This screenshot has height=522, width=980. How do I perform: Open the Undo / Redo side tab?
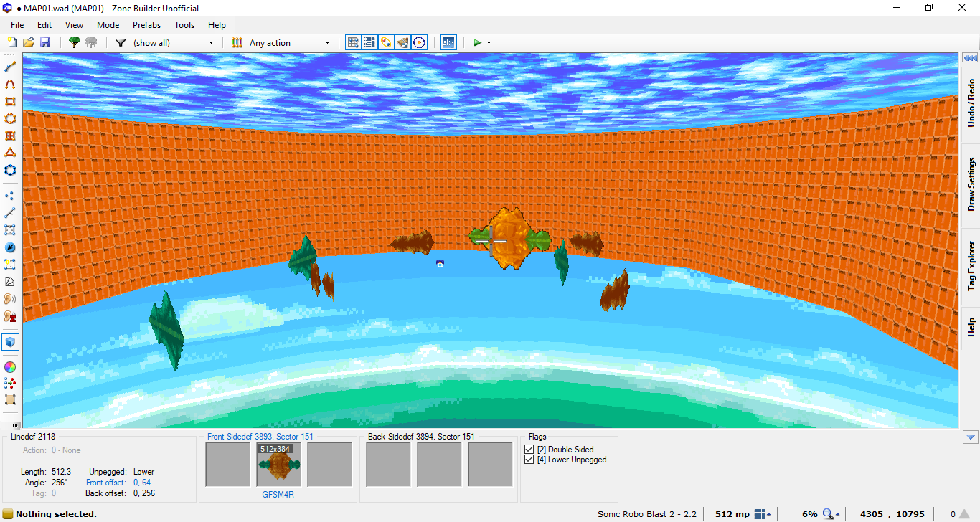tap(971, 103)
